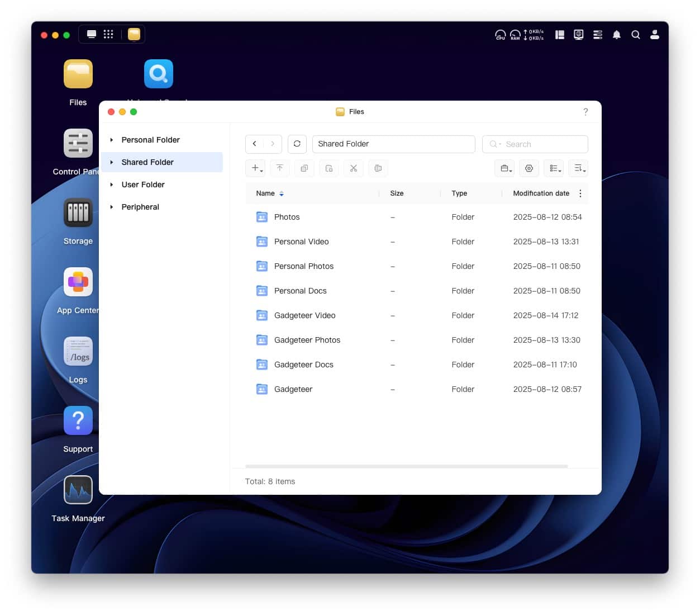Open the plus create-new dropdown
This screenshot has height=615, width=700.
pyautogui.click(x=256, y=168)
